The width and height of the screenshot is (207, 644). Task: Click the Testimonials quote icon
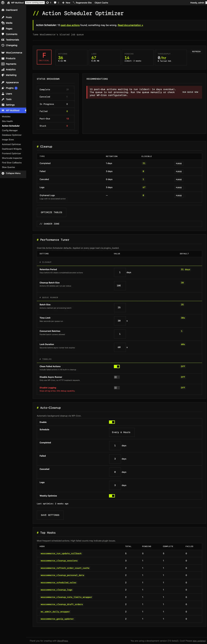[x=3, y=40]
